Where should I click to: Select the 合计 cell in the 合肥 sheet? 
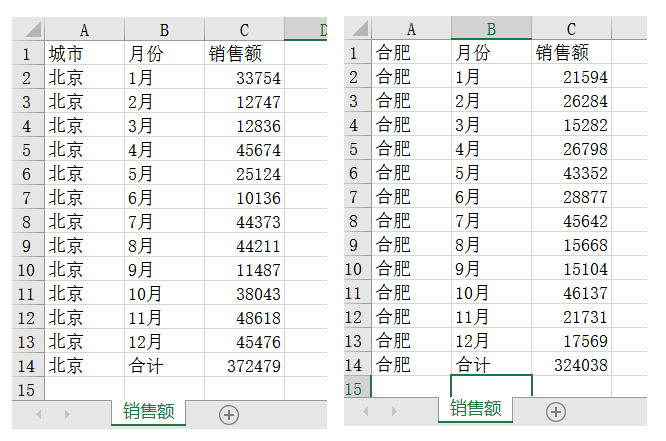(x=491, y=365)
